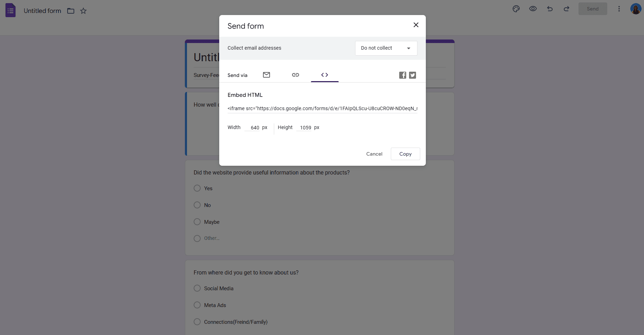The width and height of the screenshot is (644, 335).
Task: Open the Move to folder icon
Action: pos(70,11)
